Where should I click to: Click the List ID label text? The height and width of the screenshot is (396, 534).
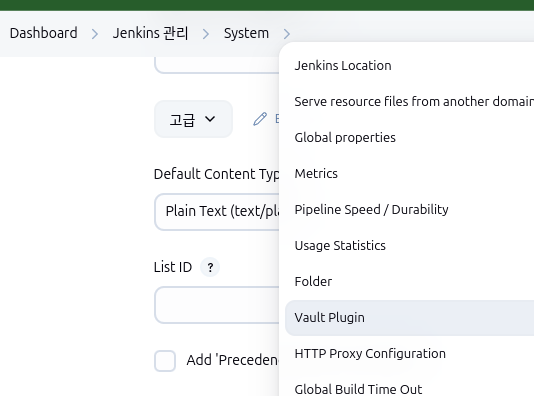[173, 267]
